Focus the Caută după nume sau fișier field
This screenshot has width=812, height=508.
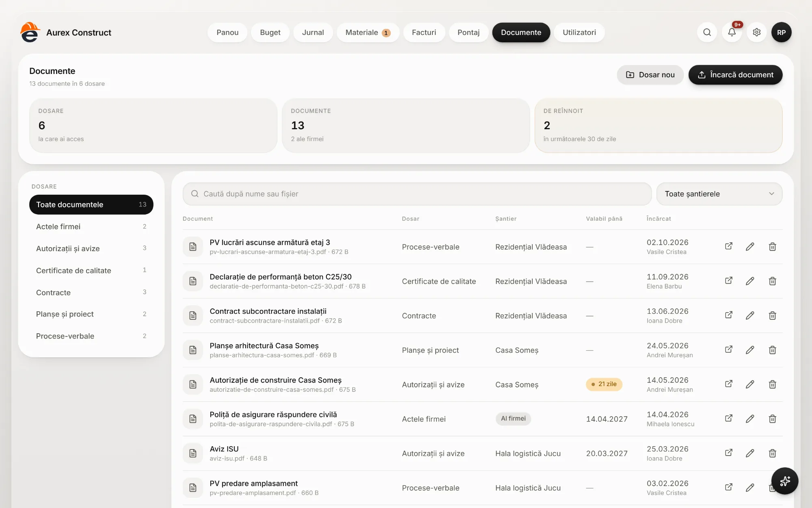point(417,194)
